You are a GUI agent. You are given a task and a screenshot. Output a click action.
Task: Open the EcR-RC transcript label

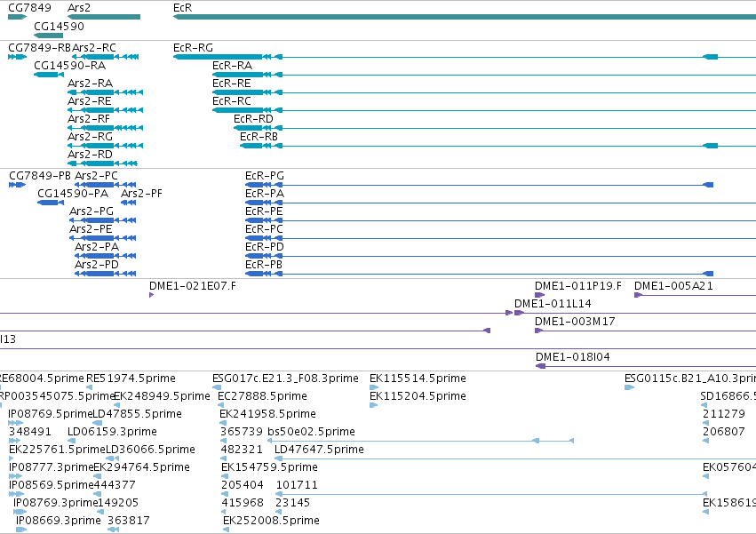(232, 101)
